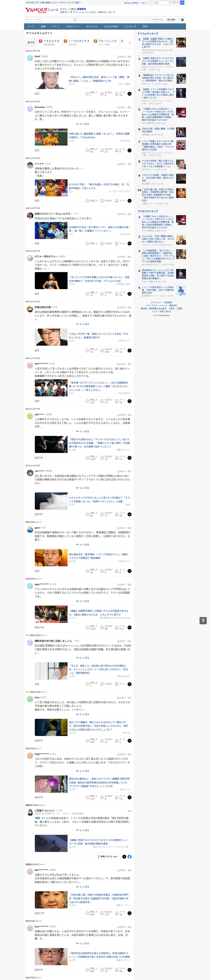Image resolution: width=210 pixels, height=980 pixels.
Task: Open hit******'s yellow smiley avatar
Action: [x=30, y=416]
